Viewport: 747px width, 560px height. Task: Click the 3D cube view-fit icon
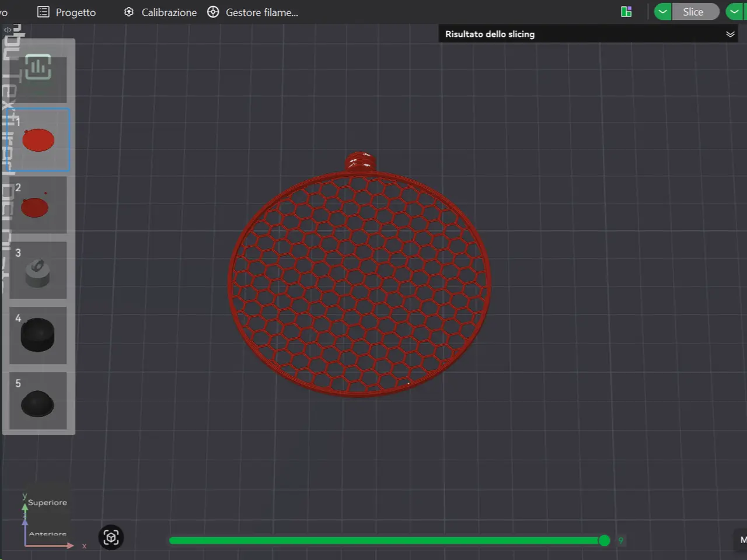click(x=111, y=537)
